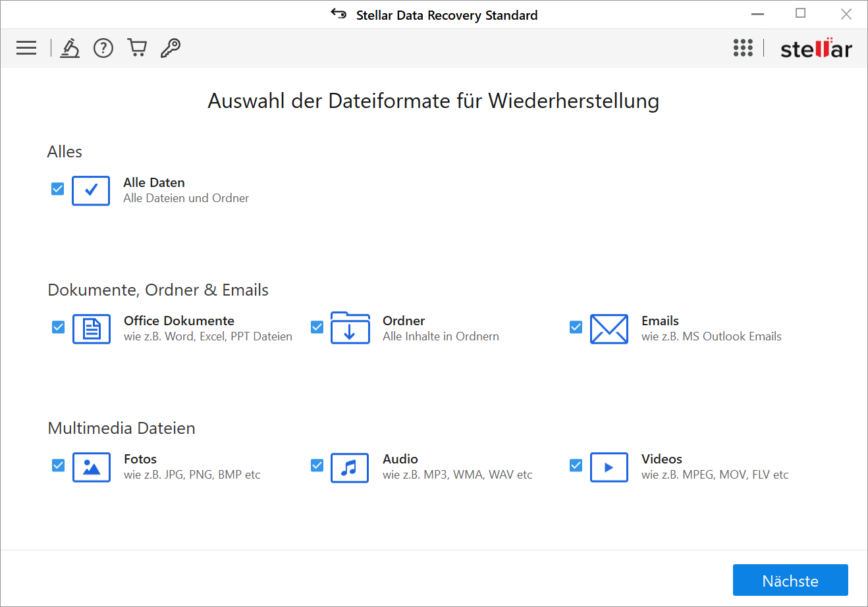Click the shopping cart buy icon

(137, 48)
